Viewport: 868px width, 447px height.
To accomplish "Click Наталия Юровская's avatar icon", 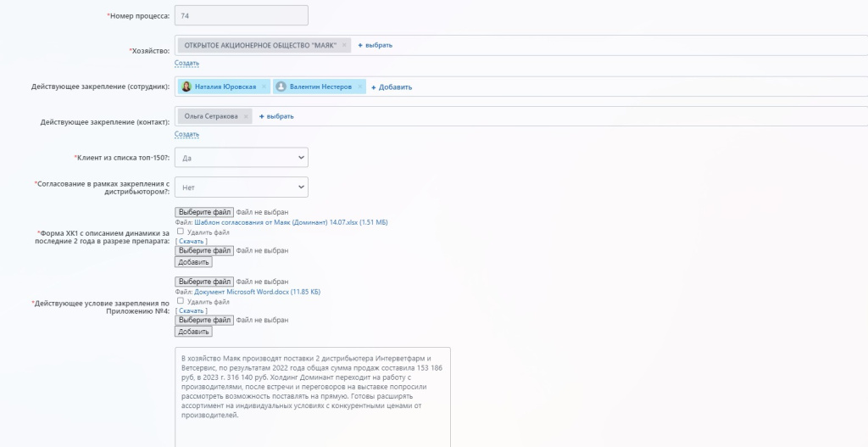I will coord(186,87).
